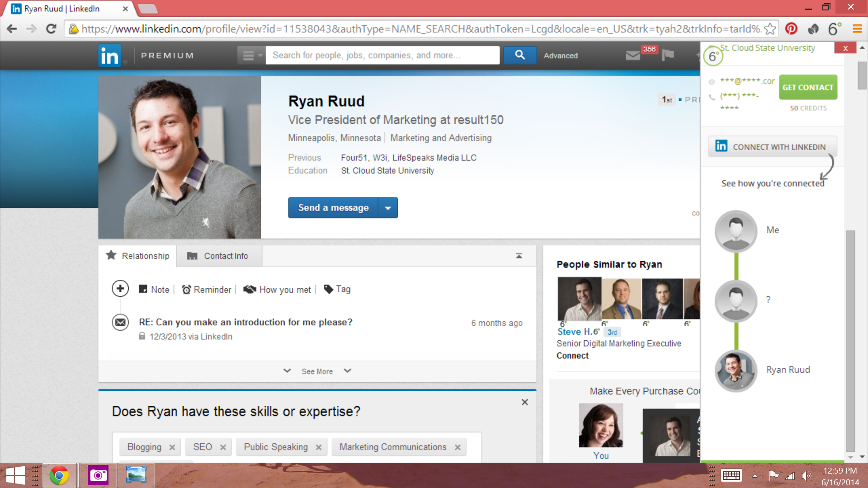Image resolution: width=868 pixels, height=488 pixels.
Task: Click the browser forward arrow
Action: click(31, 29)
